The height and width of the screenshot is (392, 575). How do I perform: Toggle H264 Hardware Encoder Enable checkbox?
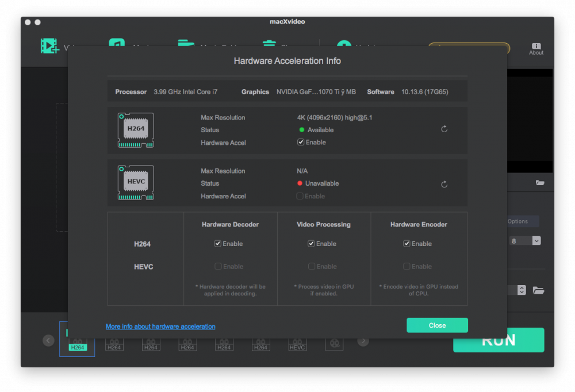point(407,244)
